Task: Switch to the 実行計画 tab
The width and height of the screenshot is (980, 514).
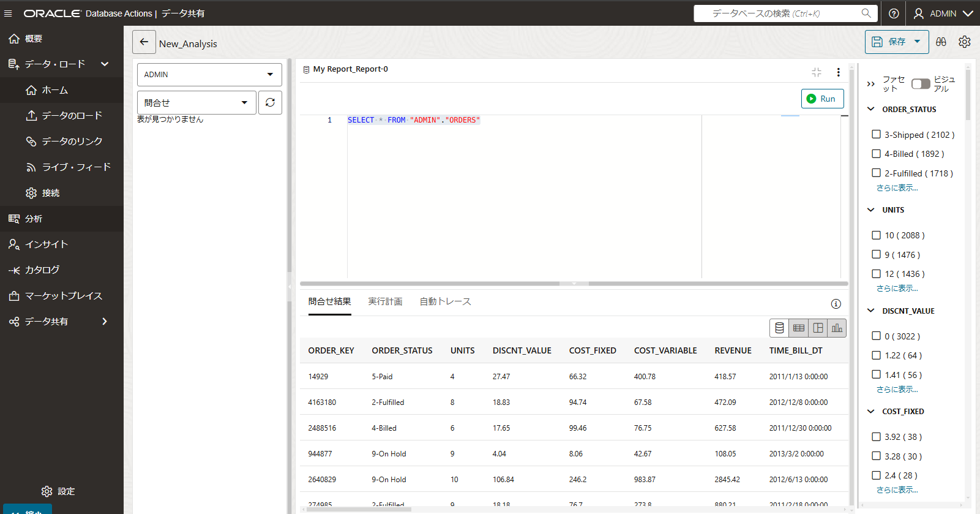Action: pos(385,301)
